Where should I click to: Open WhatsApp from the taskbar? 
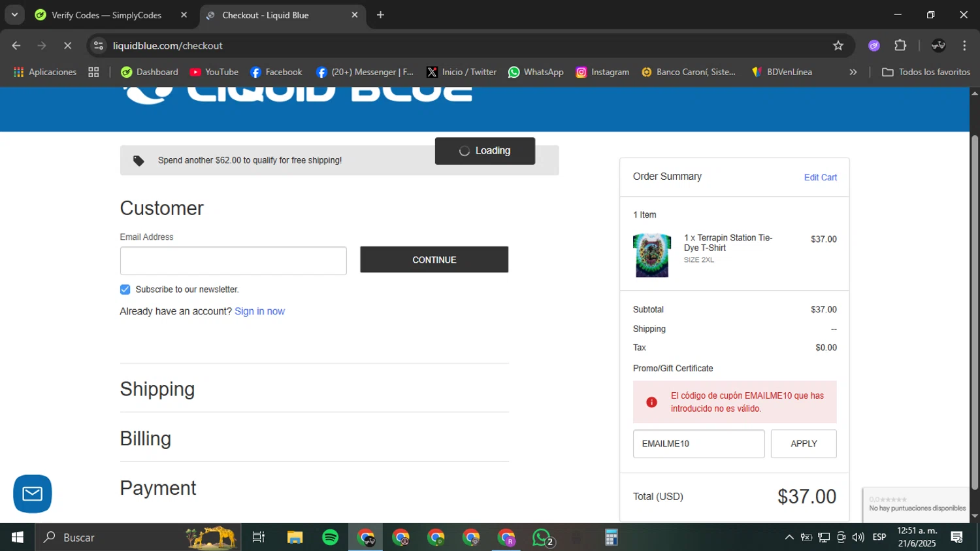542,537
